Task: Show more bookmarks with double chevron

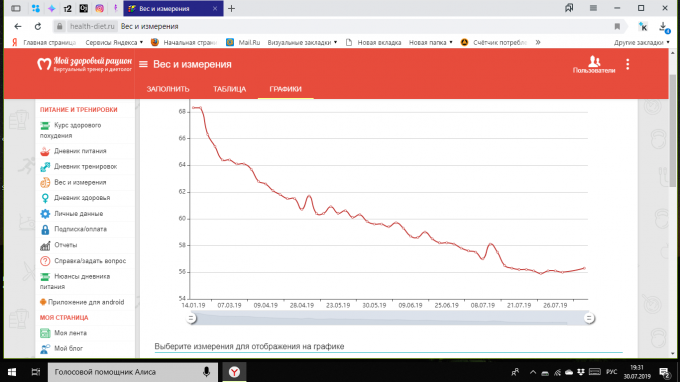Action: point(538,42)
